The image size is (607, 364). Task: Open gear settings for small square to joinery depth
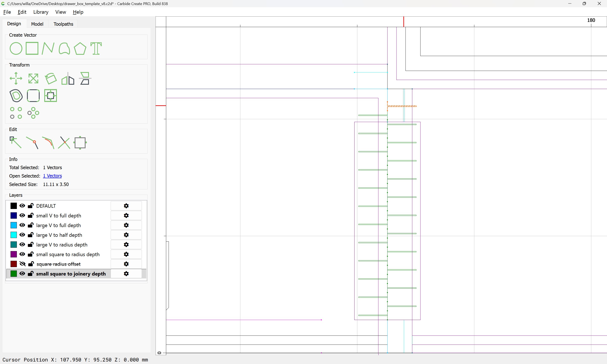click(x=126, y=274)
